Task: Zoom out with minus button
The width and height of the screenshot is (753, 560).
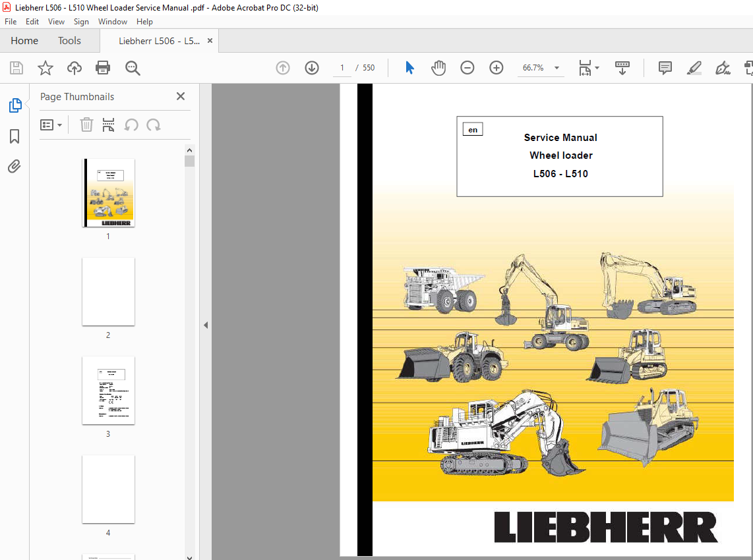Action: (x=467, y=68)
